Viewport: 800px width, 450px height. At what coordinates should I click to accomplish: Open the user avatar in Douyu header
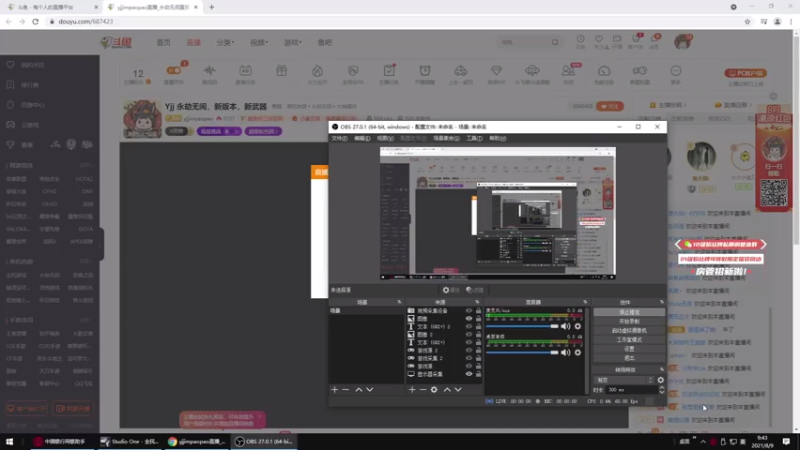(682, 42)
